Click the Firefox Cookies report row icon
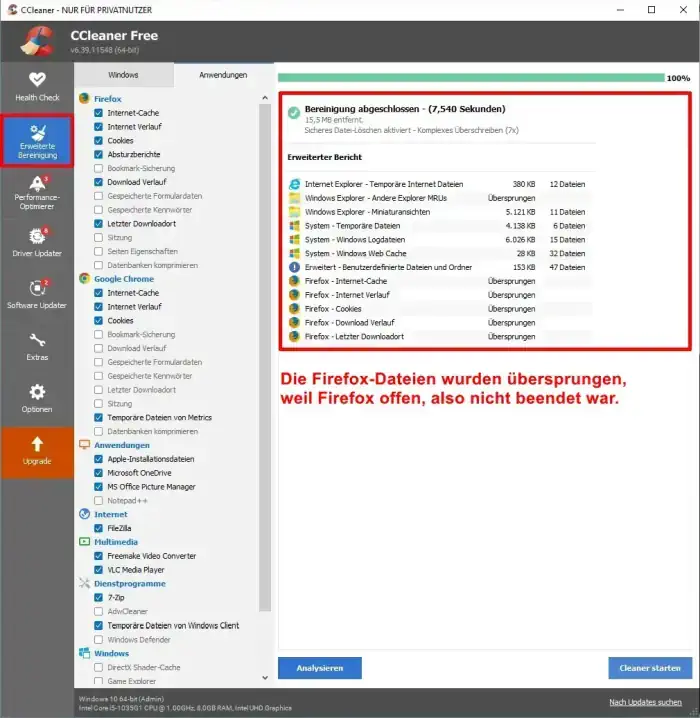 pos(294,309)
